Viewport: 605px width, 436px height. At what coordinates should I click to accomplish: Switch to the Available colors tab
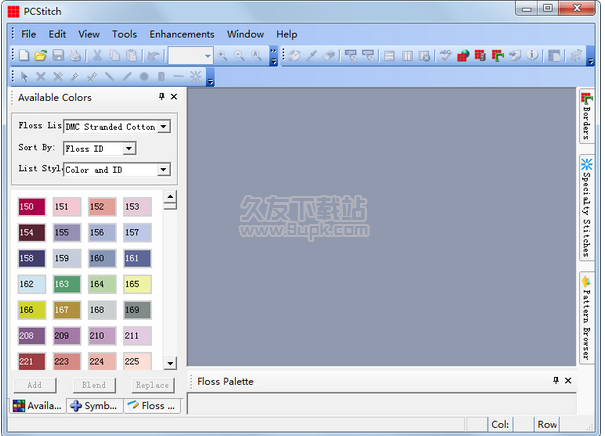pos(37,406)
